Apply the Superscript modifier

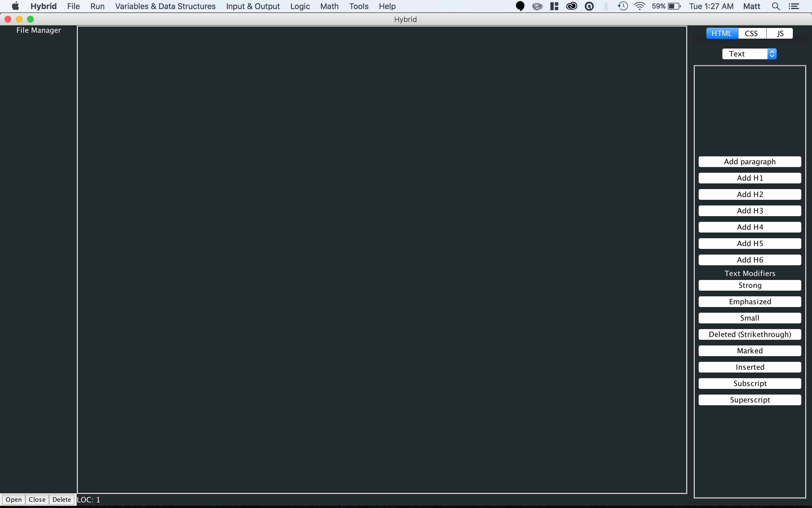[x=750, y=400]
